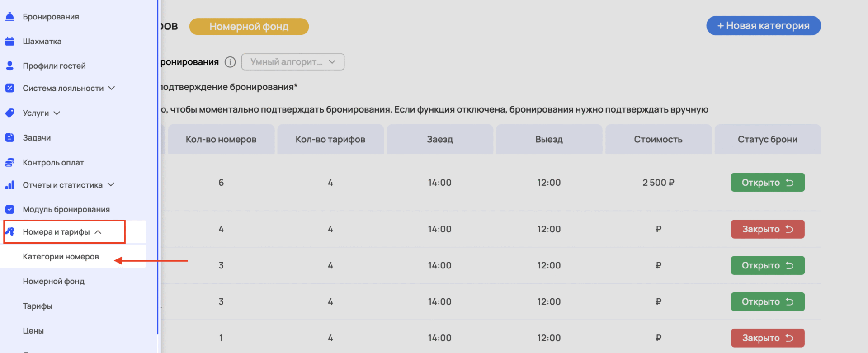
Task: Toggle the first row's Открыто booking status
Action: 767,183
